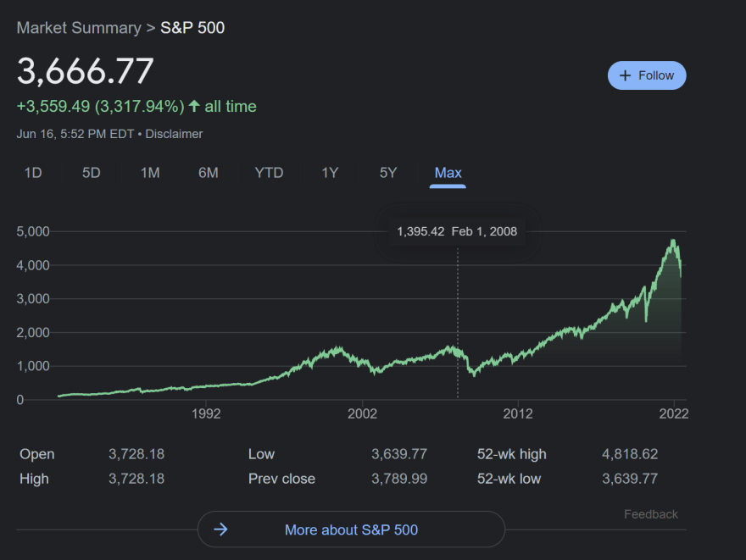
Task: Click the Follow button
Action: (647, 75)
